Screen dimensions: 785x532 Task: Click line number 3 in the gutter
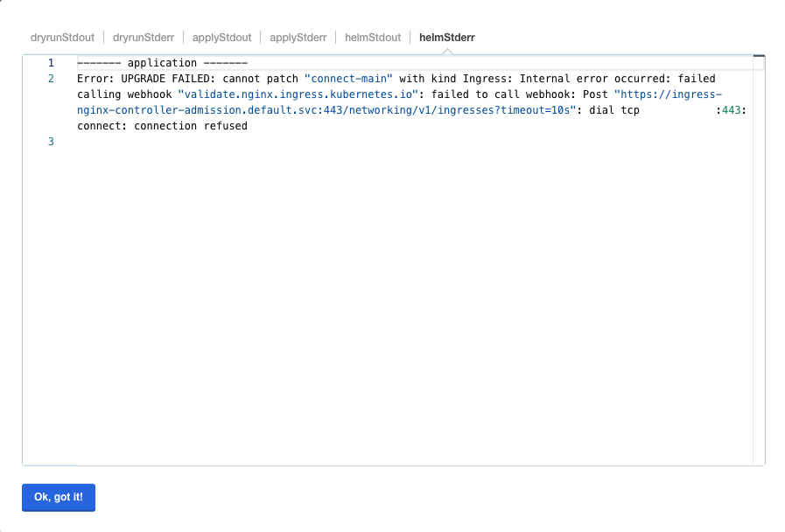coord(51,142)
